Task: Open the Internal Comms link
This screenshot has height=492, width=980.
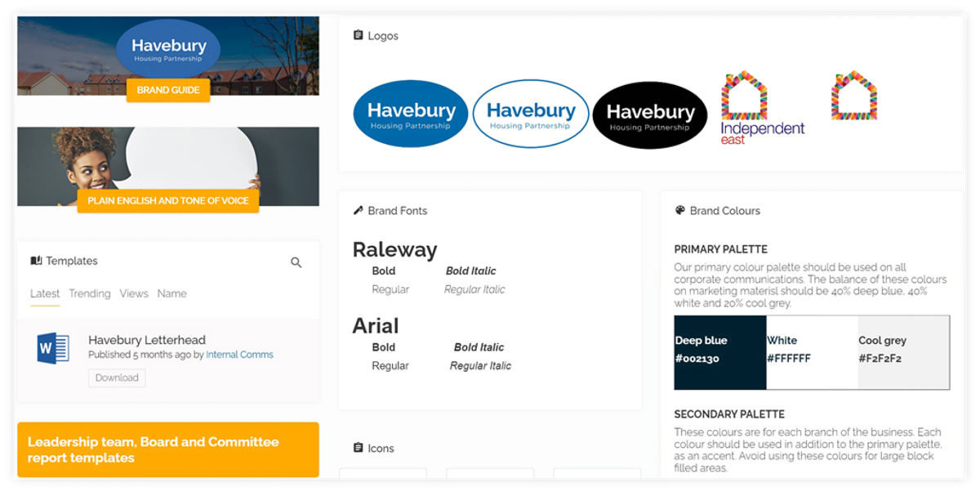Action: [239, 354]
